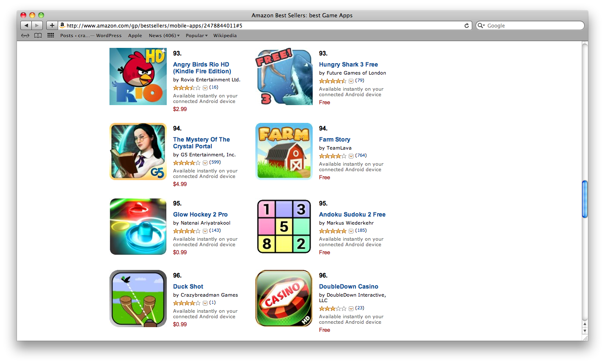The height and width of the screenshot is (364, 605).
Task: Expand rating dropdown for Glow Hockey 2 Pro
Action: pos(205,231)
